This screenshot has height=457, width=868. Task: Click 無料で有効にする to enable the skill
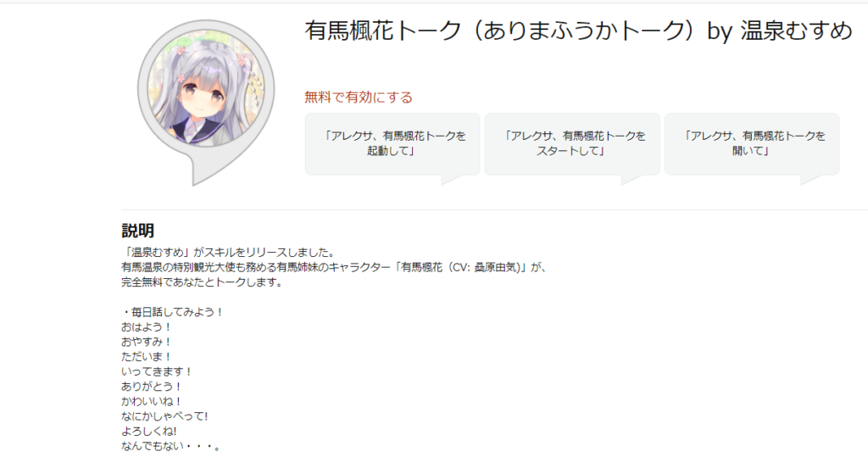tap(359, 98)
